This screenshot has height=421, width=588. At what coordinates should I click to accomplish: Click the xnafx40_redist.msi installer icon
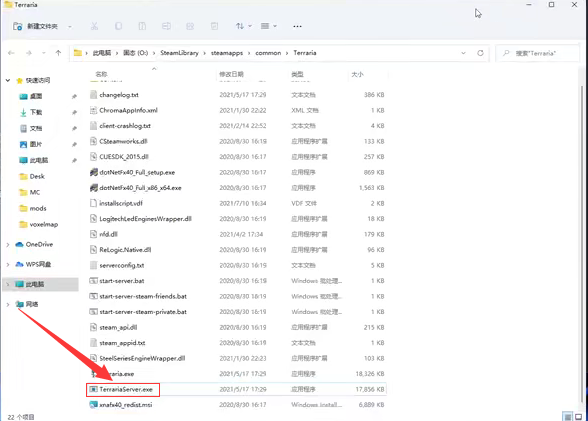coord(93,405)
